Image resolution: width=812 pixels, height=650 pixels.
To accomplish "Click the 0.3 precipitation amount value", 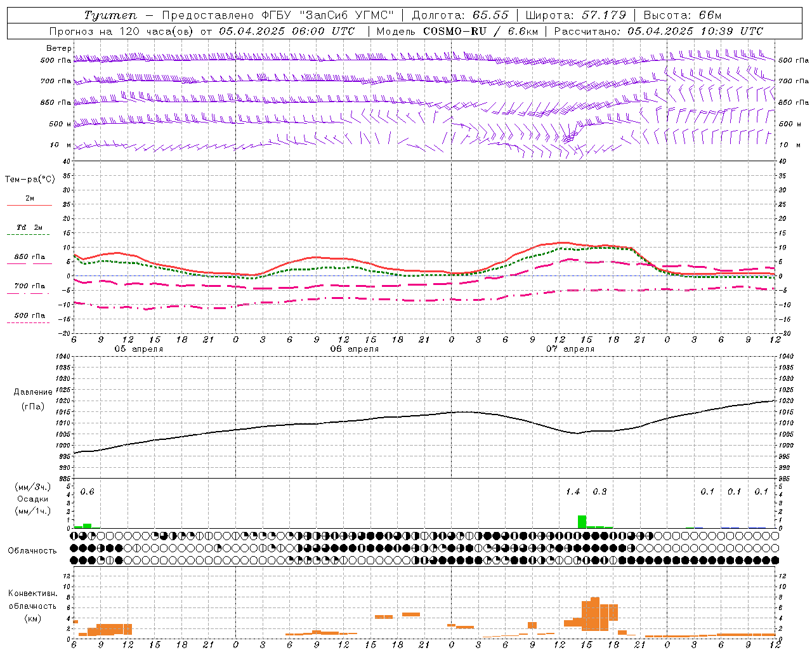I will [x=599, y=492].
